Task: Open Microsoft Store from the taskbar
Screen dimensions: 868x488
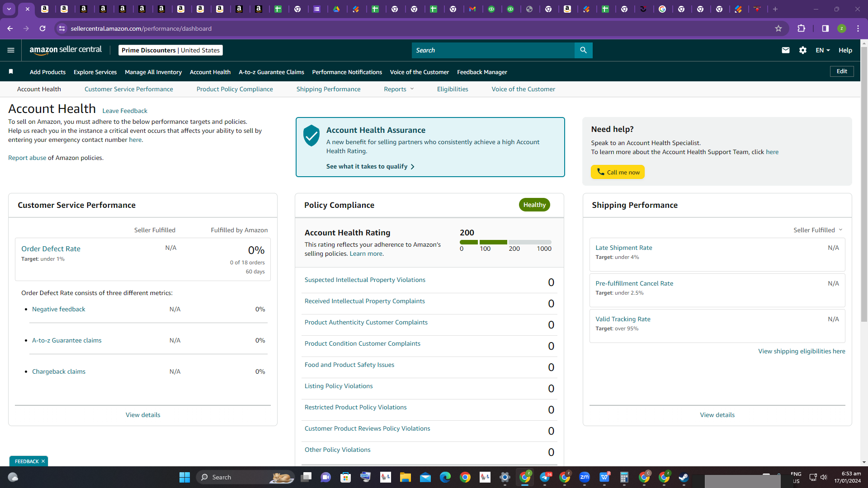Action: (345, 477)
